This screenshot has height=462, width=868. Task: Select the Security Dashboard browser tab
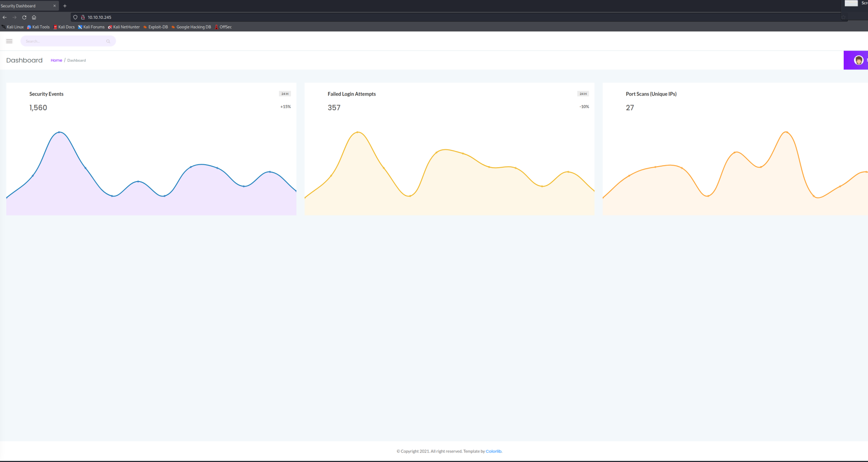pyautogui.click(x=25, y=6)
